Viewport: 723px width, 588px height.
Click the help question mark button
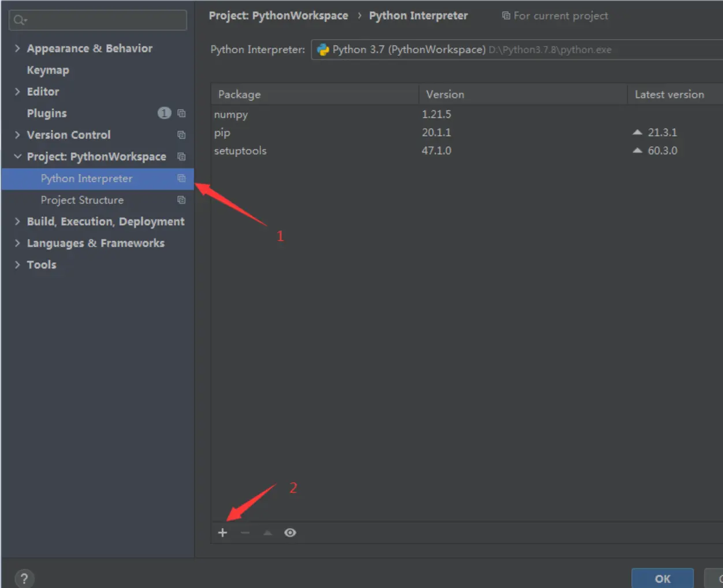point(24,578)
